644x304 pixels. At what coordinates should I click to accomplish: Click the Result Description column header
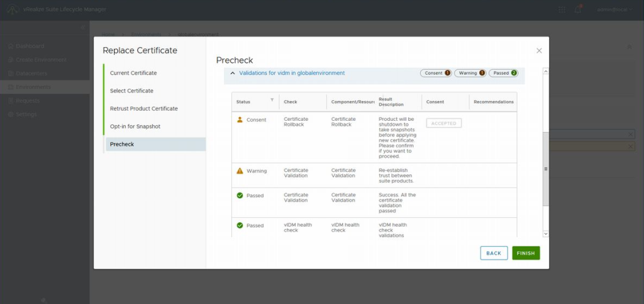pyautogui.click(x=391, y=102)
